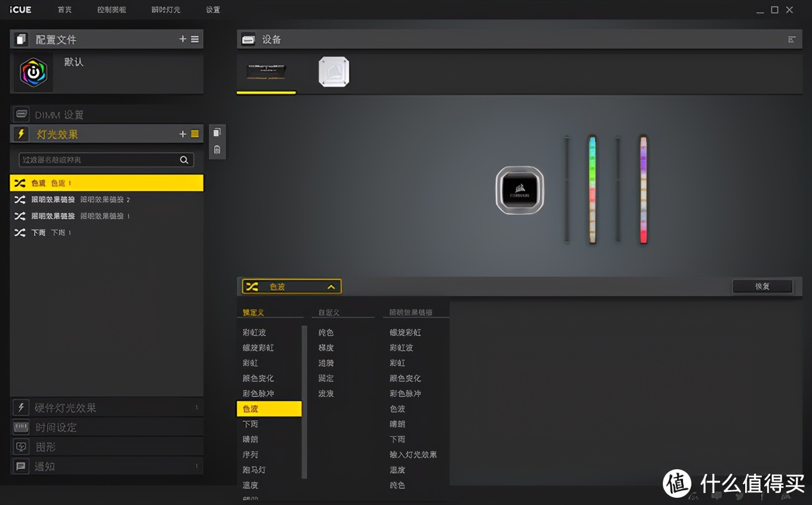Screen dimensions: 812x505
Task: Choose 彩色脉冲 in the 照明效果链接 column
Action: point(405,394)
